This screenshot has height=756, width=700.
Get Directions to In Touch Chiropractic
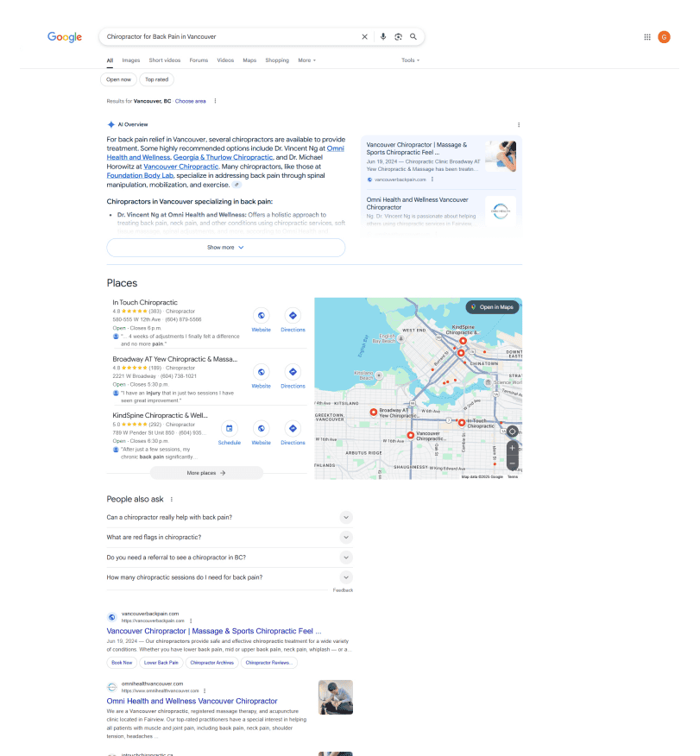[x=293, y=316]
